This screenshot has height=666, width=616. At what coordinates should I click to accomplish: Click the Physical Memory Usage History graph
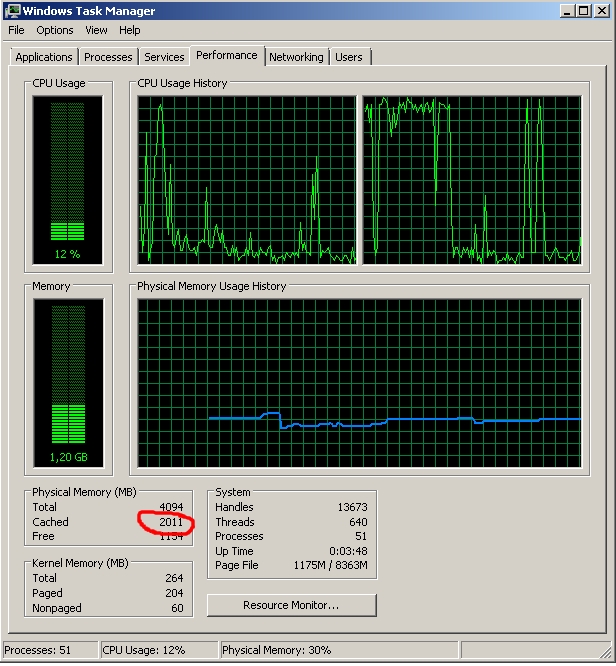359,383
